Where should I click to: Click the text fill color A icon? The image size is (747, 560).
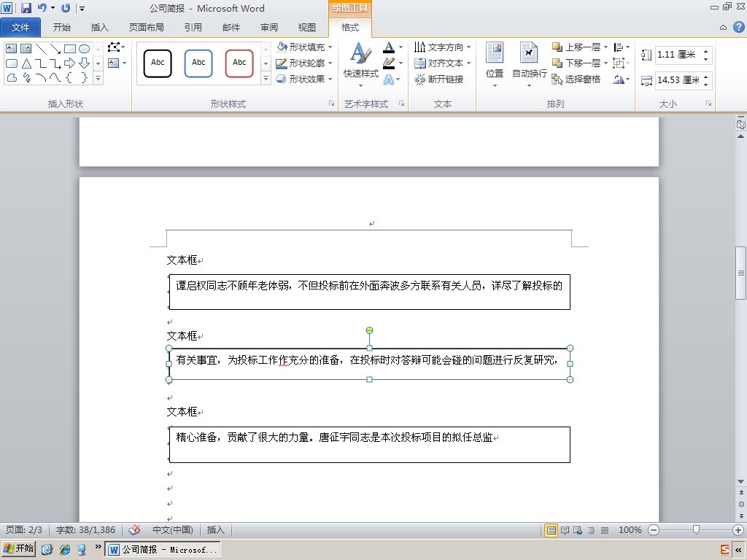tap(389, 47)
